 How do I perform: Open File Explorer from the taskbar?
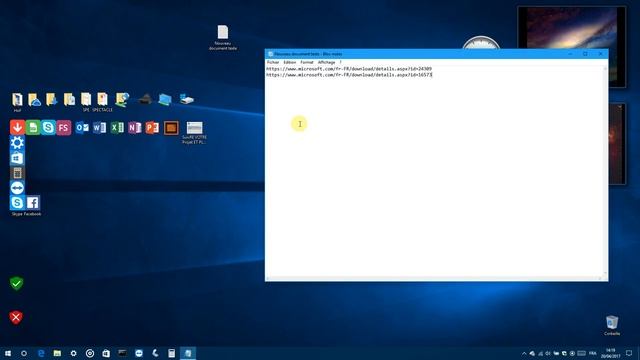tap(57, 353)
